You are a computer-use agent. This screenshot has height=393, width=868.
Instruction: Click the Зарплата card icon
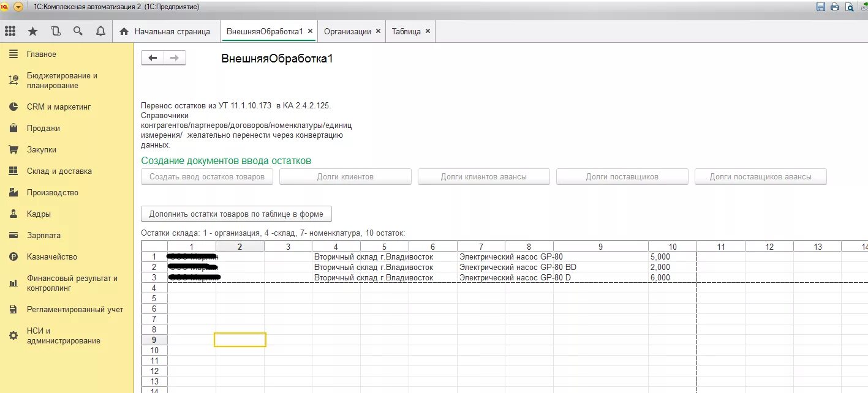pyautogui.click(x=13, y=235)
